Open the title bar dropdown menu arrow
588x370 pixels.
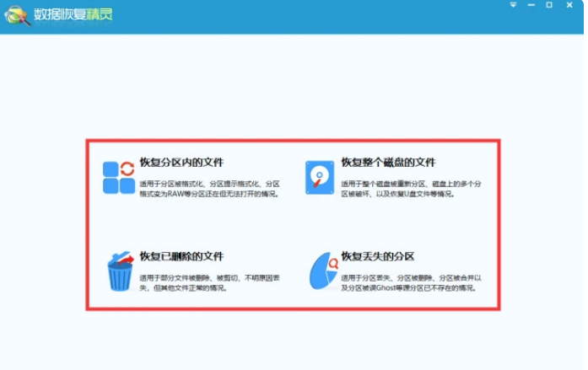pyautogui.click(x=514, y=5)
